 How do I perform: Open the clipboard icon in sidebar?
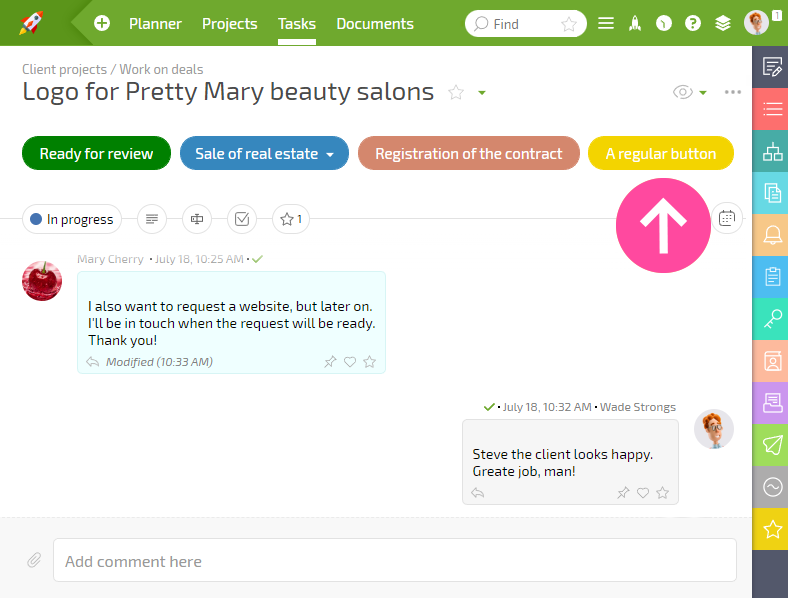[x=770, y=277]
